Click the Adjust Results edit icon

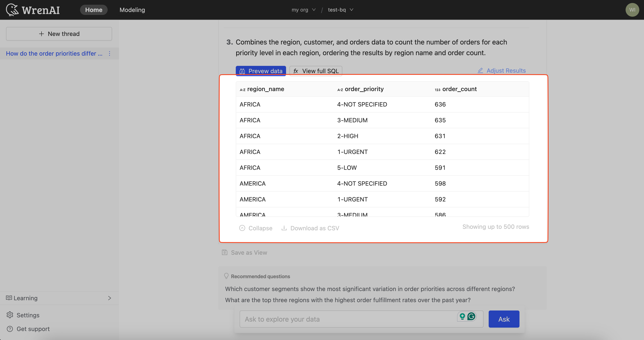(x=481, y=70)
